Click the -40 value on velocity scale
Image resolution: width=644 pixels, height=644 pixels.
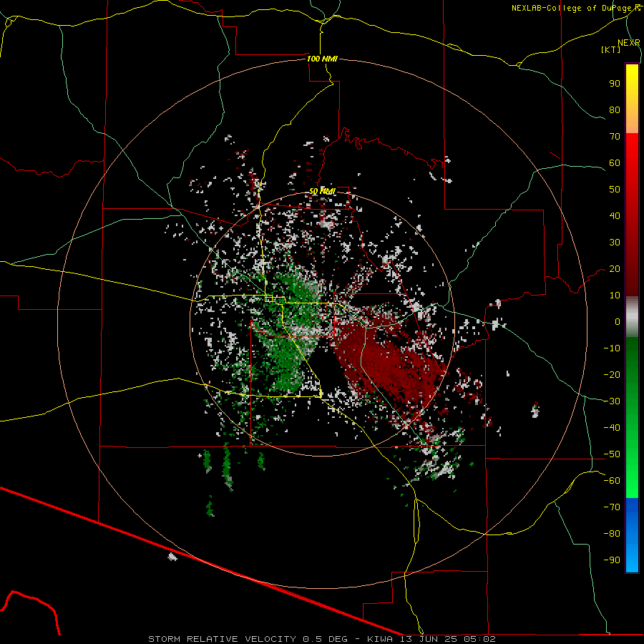pos(612,428)
